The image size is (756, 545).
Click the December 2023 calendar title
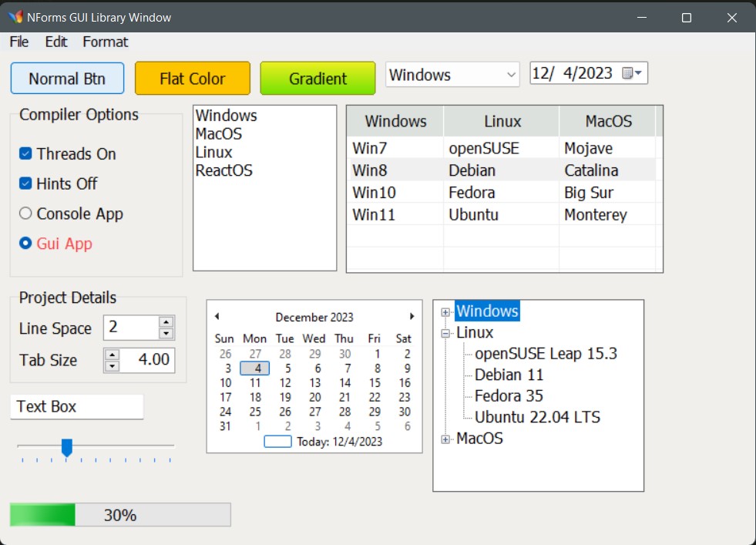(x=314, y=317)
